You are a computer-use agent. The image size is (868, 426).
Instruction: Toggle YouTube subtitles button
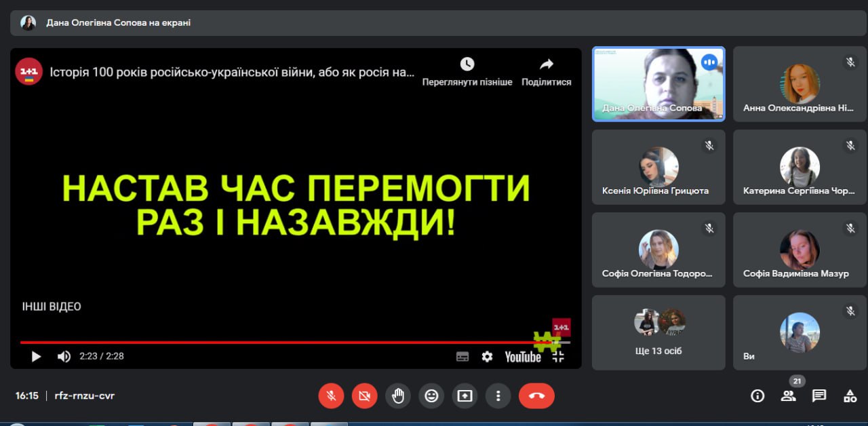462,356
